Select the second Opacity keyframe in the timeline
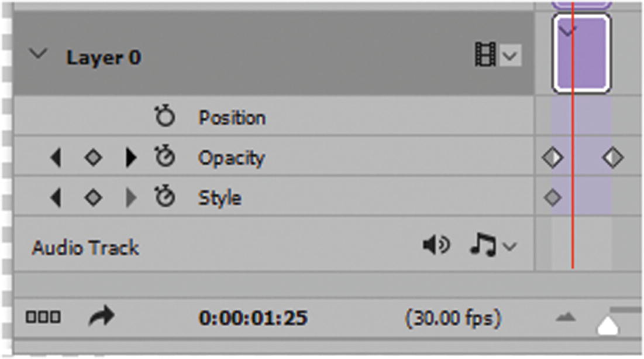 click(612, 158)
